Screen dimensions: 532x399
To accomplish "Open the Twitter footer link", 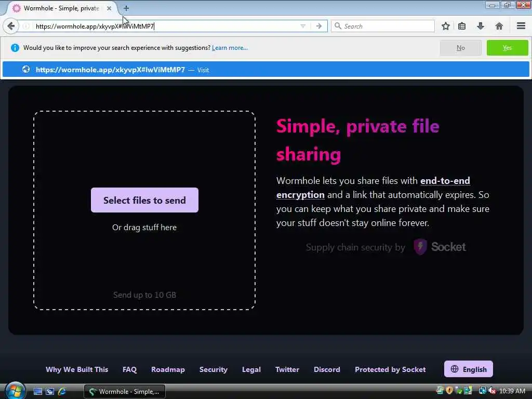I will coord(287,369).
